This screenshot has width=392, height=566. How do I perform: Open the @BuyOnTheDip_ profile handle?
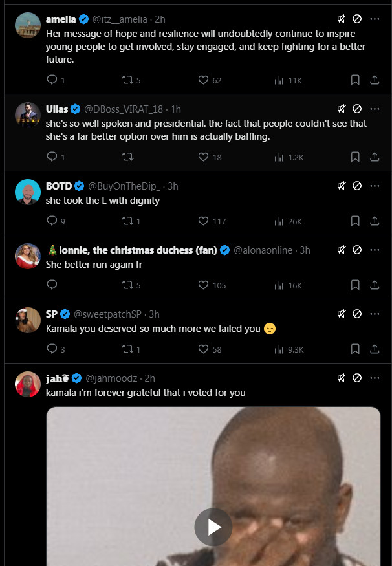click(124, 186)
